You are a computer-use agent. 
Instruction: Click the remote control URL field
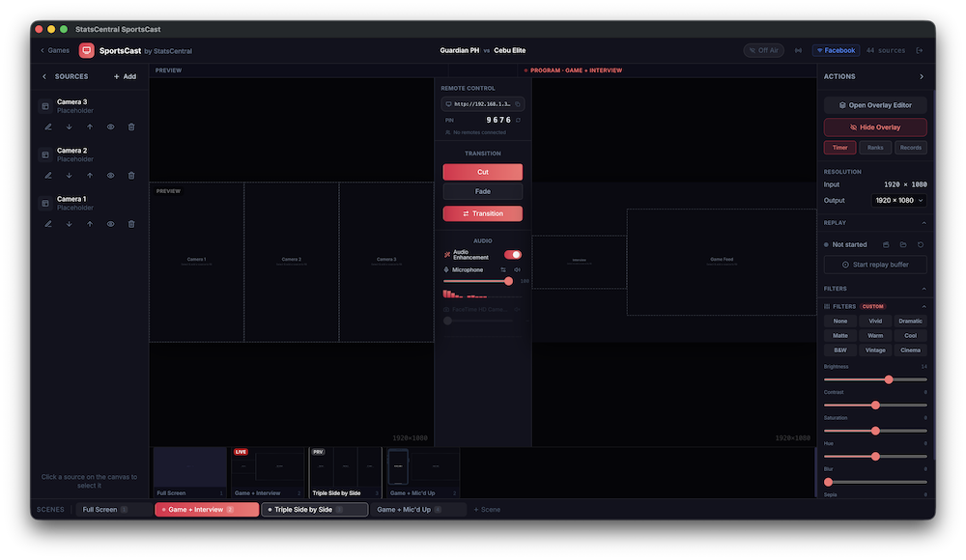(482, 104)
